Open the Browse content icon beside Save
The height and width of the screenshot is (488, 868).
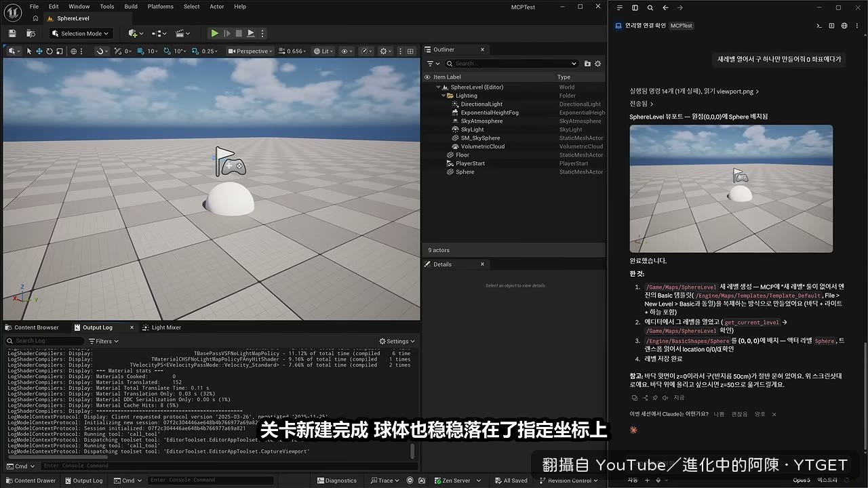point(31,33)
